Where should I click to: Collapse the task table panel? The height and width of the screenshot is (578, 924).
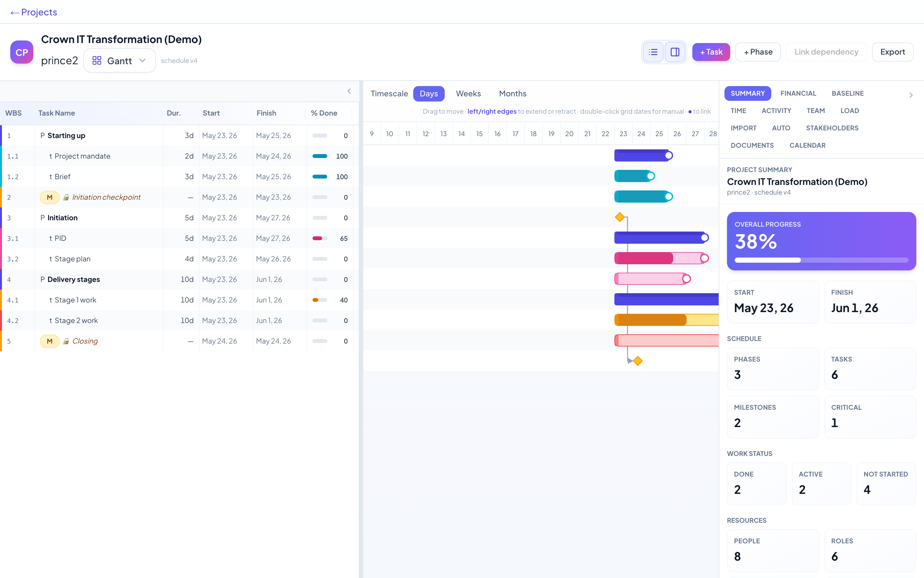click(349, 91)
